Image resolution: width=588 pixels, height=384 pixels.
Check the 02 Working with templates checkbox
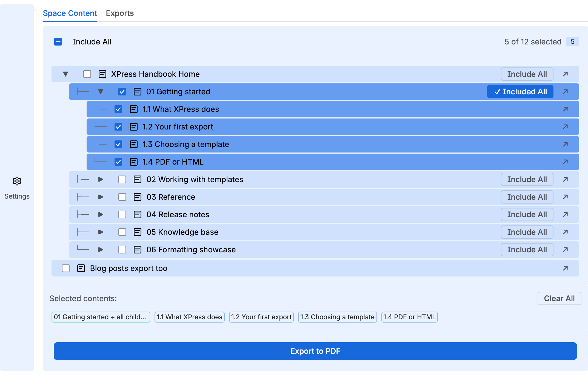[x=122, y=179]
